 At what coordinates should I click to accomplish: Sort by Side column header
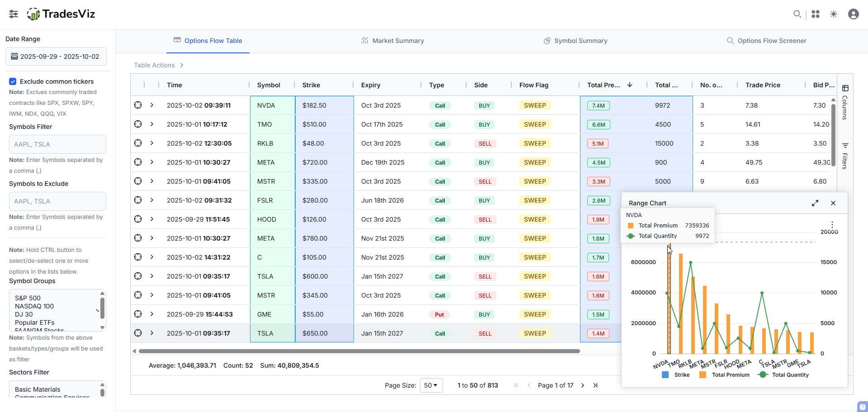tap(481, 85)
